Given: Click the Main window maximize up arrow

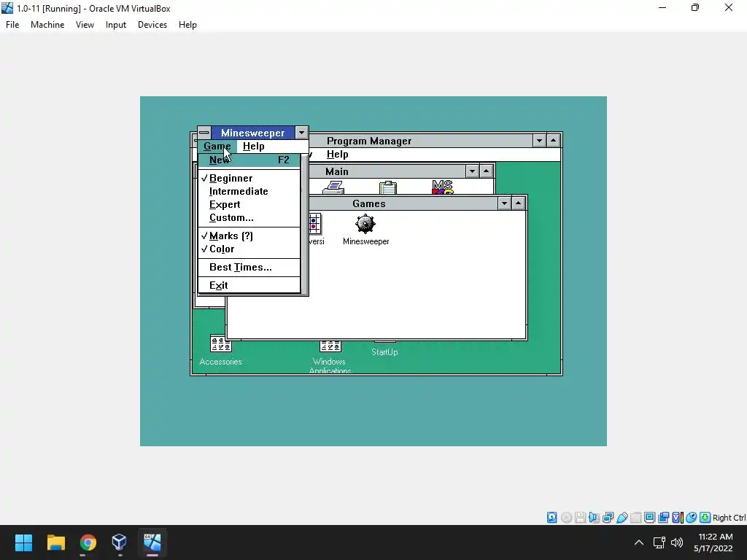Looking at the screenshot, I should pos(486,171).
